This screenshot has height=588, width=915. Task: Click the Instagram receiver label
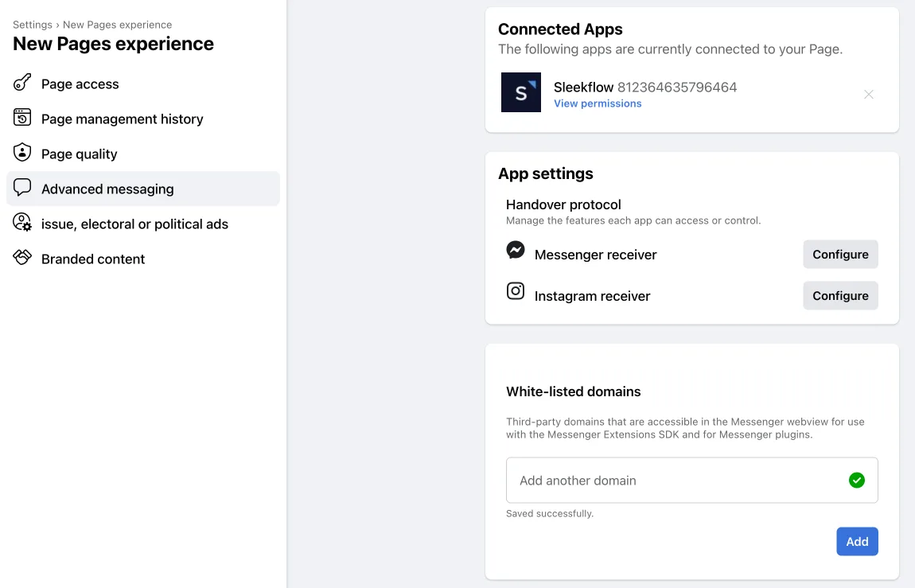click(592, 296)
